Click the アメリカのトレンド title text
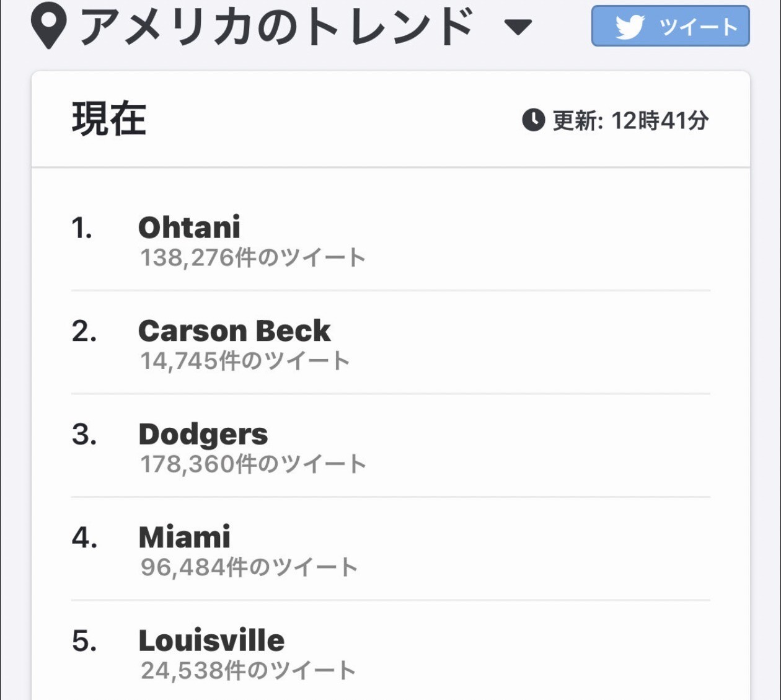This screenshot has height=700, width=781. tap(277, 27)
